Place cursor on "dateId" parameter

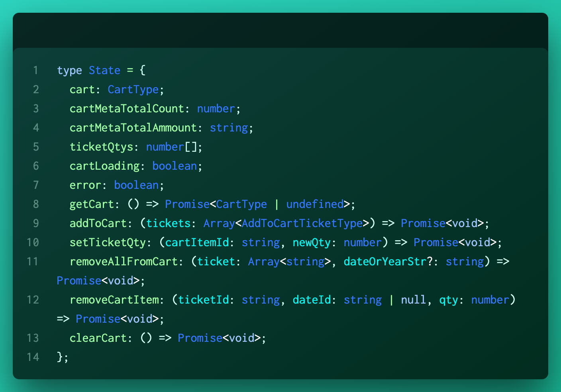pyautogui.click(x=312, y=300)
